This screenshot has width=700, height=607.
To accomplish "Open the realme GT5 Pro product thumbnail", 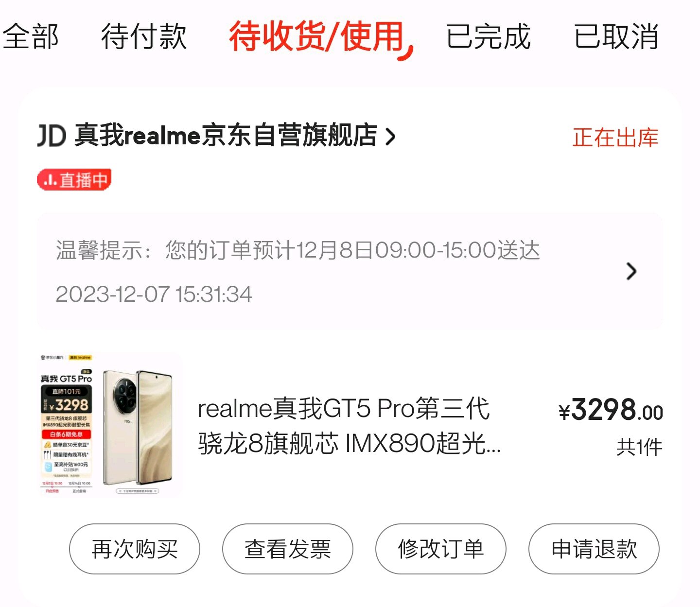I will click(110, 424).
